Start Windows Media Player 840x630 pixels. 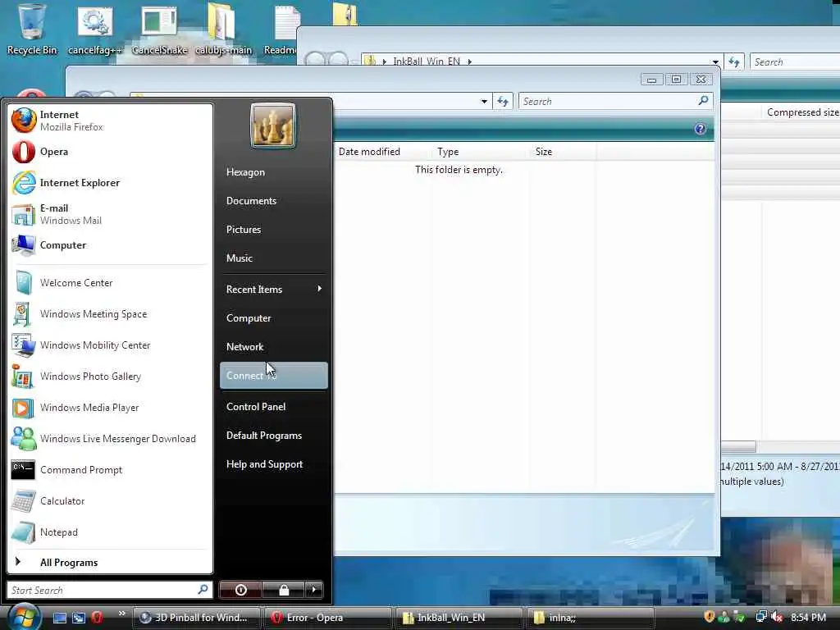(110, 408)
